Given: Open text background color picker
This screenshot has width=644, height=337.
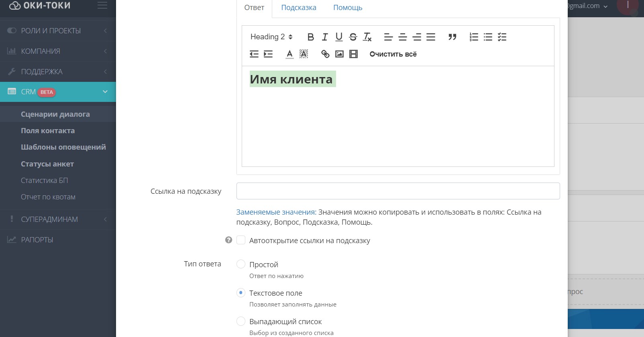Looking at the screenshot, I should click(304, 54).
